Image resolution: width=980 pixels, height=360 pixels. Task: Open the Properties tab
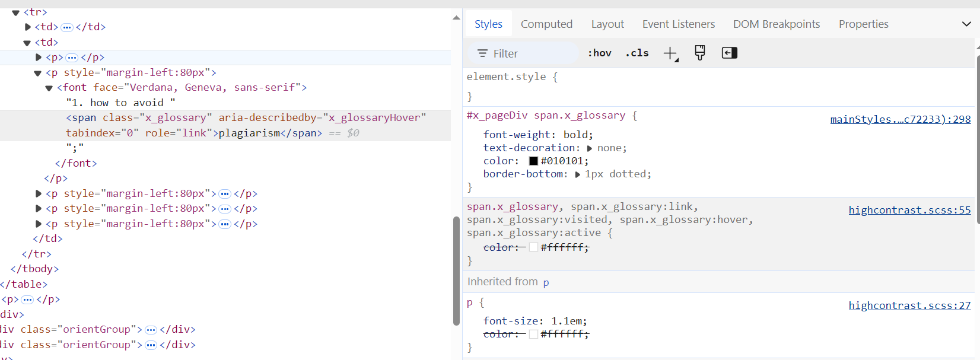[863, 24]
